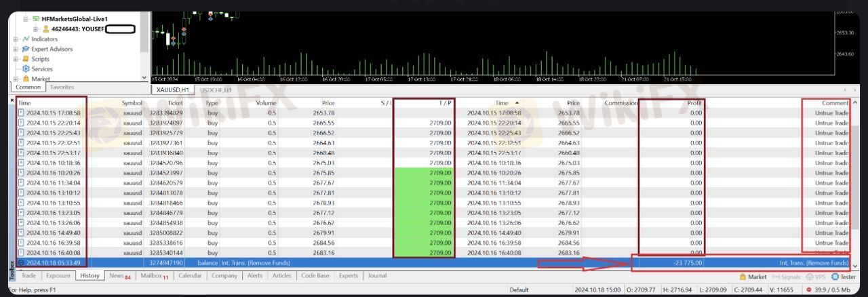This screenshot has height=297, width=868.
Task: Click order icon for 2024.10.16 14:49:40 row
Action: [21, 233]
